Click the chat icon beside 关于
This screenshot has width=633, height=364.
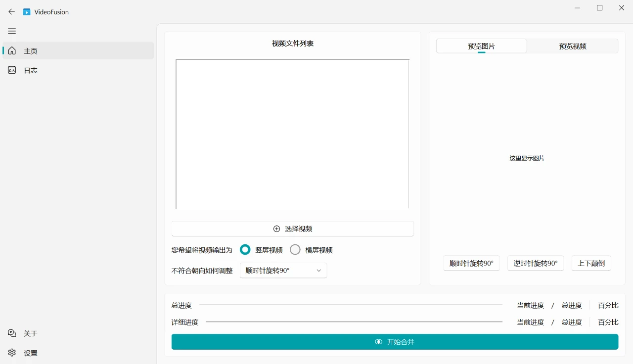(12, 333)
